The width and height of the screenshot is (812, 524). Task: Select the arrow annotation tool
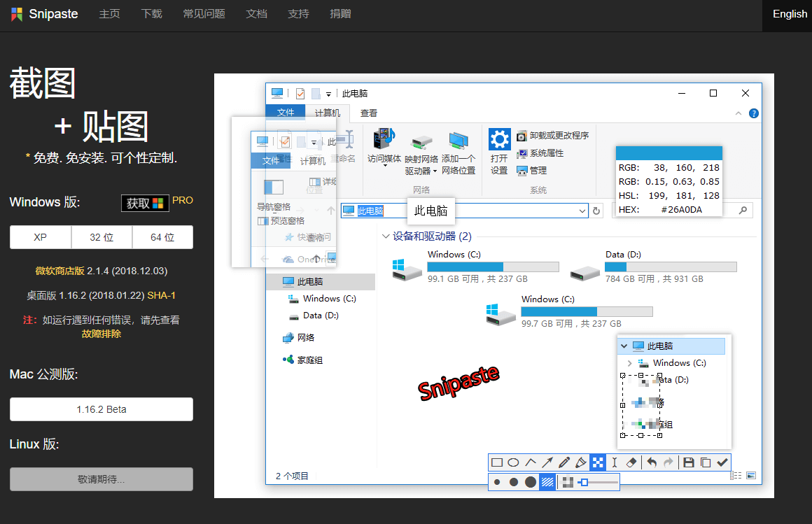pyautogui.click(x=547, y=462)
